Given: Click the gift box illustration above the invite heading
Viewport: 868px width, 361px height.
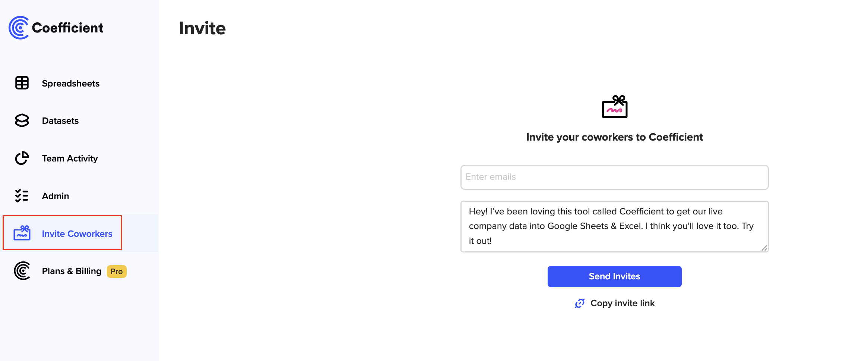Looking at the screenshot, I should click(x=615, y=107).
